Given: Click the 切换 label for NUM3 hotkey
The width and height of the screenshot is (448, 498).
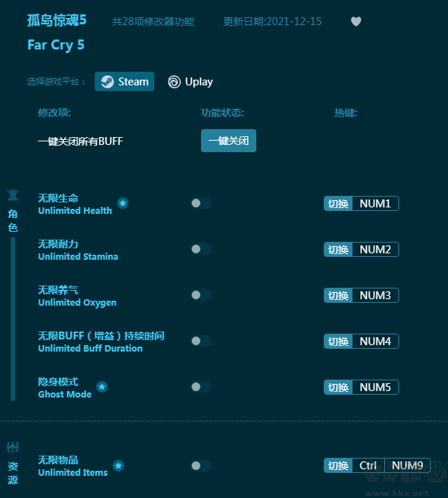Looking at the screenshot, I should coord(338,296).
